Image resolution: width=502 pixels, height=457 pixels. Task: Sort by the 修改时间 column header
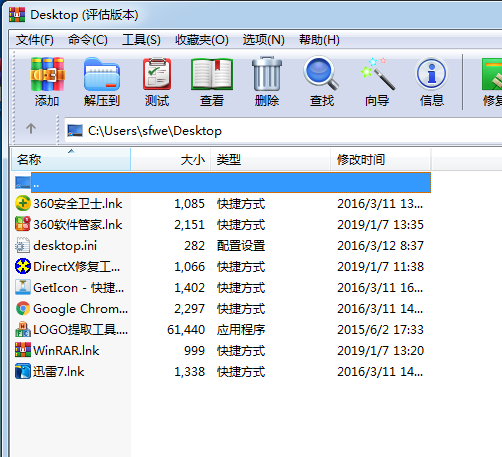[381, 159]
